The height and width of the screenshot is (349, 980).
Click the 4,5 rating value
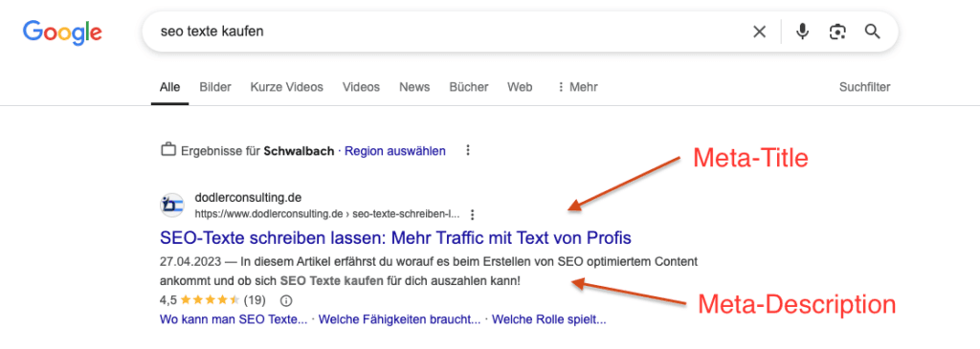point(168,300)
